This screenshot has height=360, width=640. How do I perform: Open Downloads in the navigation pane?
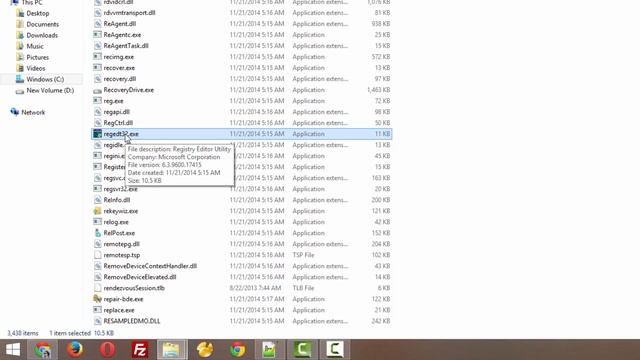(42, 35)
